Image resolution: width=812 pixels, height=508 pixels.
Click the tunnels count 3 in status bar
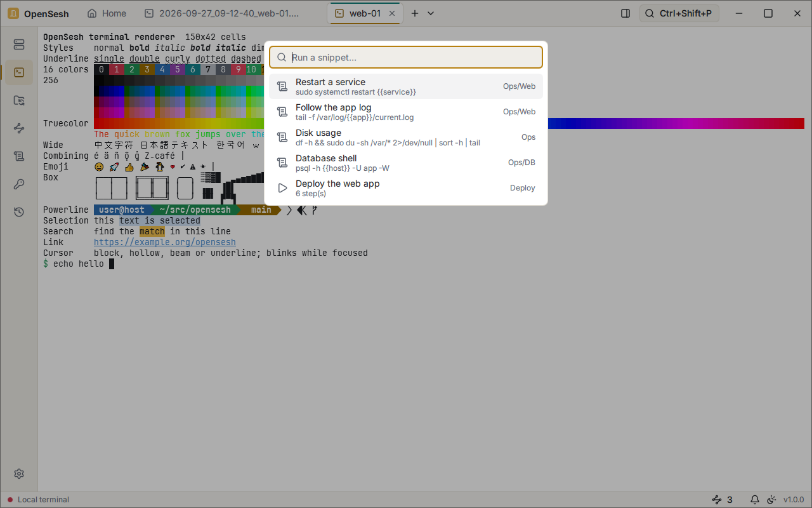click(723, 500)
